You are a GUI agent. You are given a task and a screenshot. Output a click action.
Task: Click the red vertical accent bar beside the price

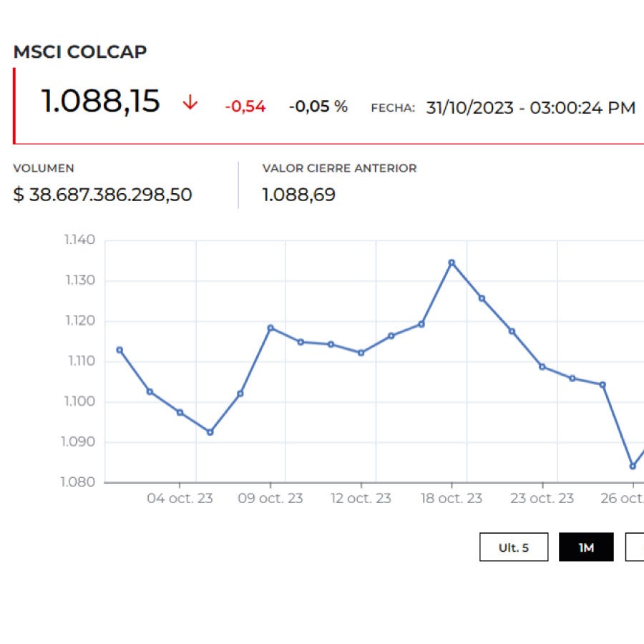[15, 104]
